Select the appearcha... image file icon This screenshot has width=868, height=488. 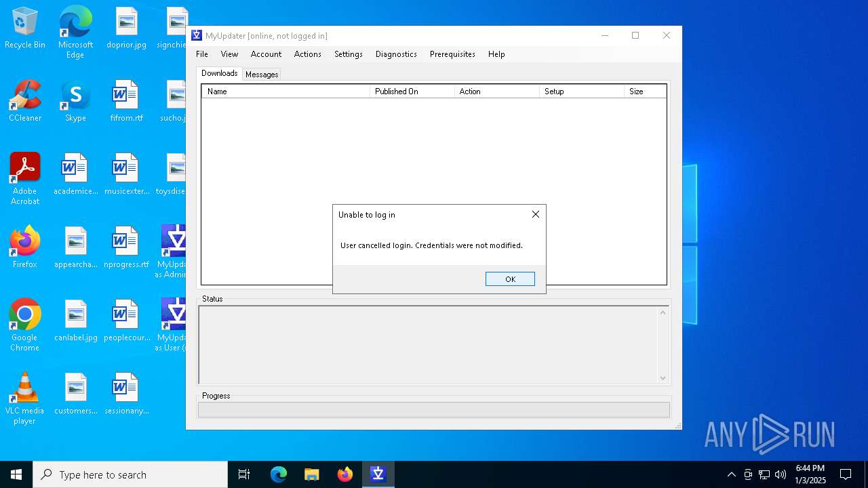pyautogui.click(x=75, y=247)
